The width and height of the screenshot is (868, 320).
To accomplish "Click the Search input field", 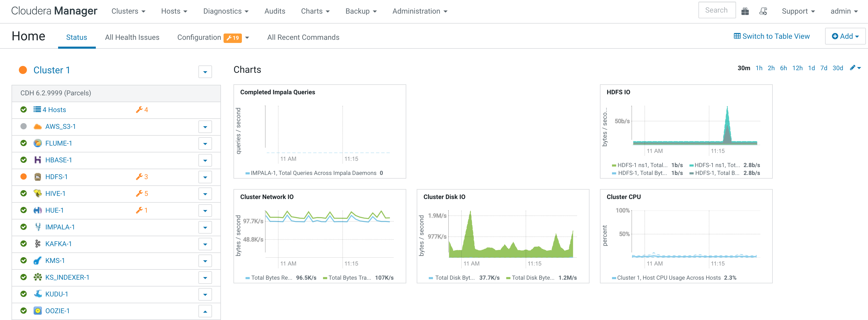I will point(717,10).
